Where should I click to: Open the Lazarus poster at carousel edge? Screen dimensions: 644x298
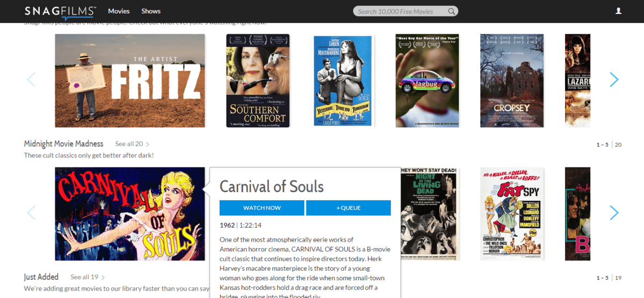[577, 81]
